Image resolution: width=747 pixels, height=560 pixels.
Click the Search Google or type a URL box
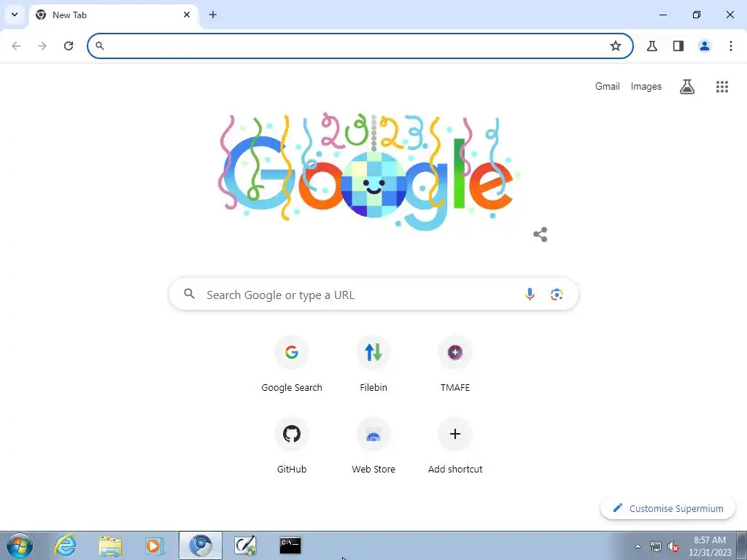click(374, 295)
